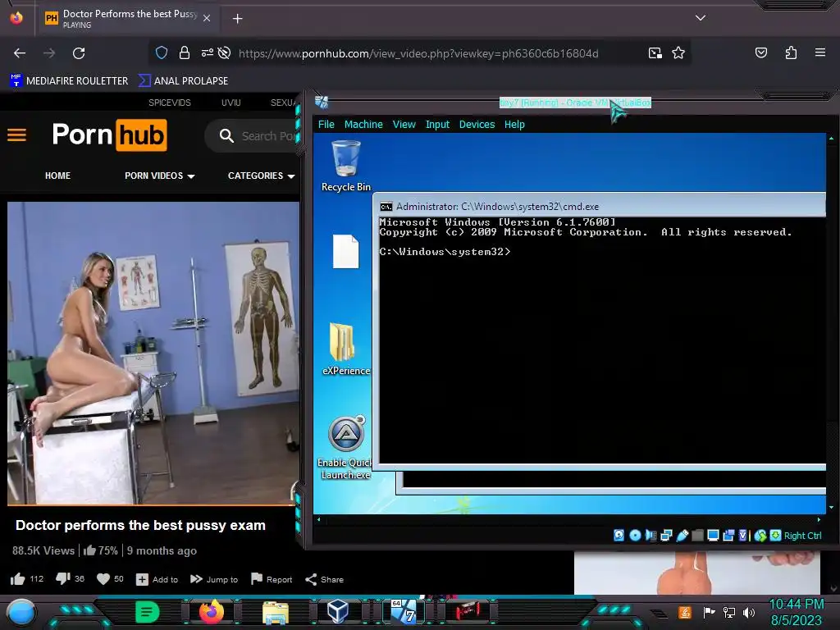The width and height of the screenshot is (840, 630).
Task: Click VirtualBox horizontal scrollbar left arrow
Action: [x=319, y=519]
